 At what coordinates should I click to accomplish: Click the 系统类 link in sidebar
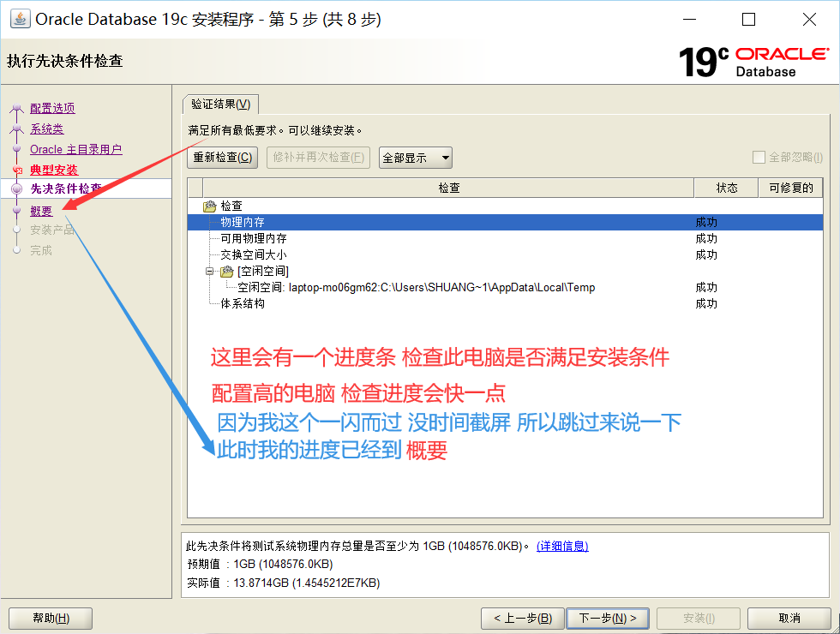[46, 129]
